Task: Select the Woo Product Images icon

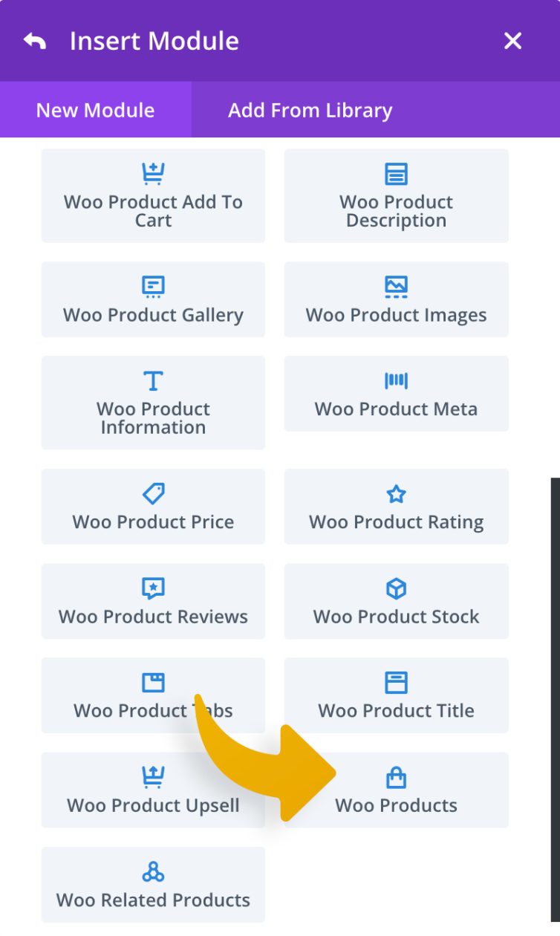Action: pyautogui.click(x=396, y=286)
